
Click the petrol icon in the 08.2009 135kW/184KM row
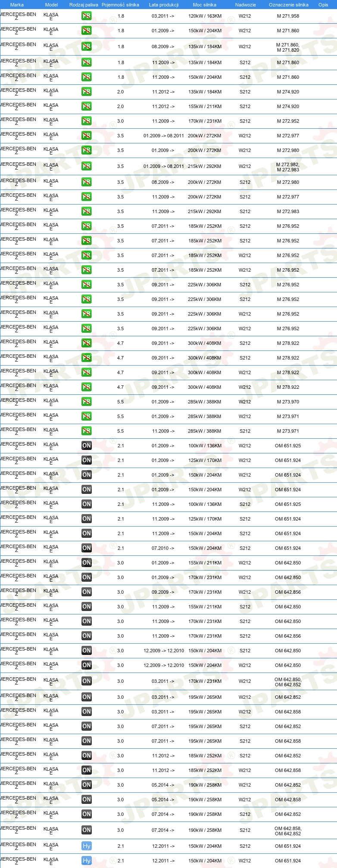(87, 46)
